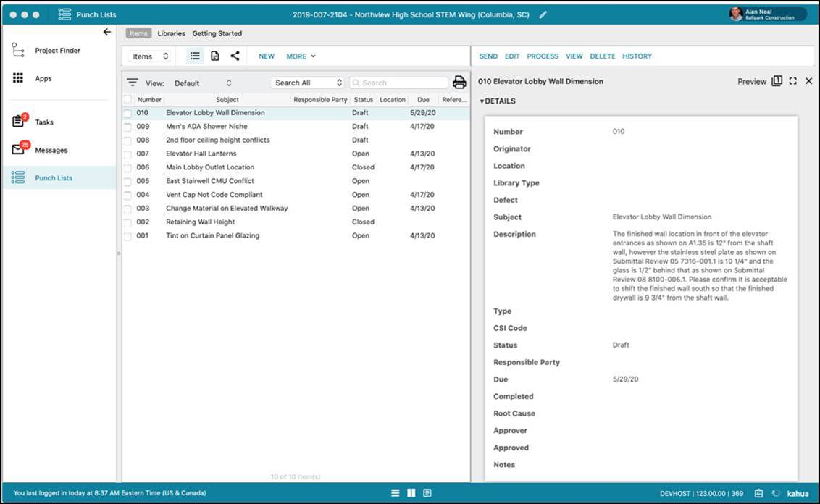Open the Default view dropdown
The width and height of the screenshot is (820, 504).
tap(203, 83)
